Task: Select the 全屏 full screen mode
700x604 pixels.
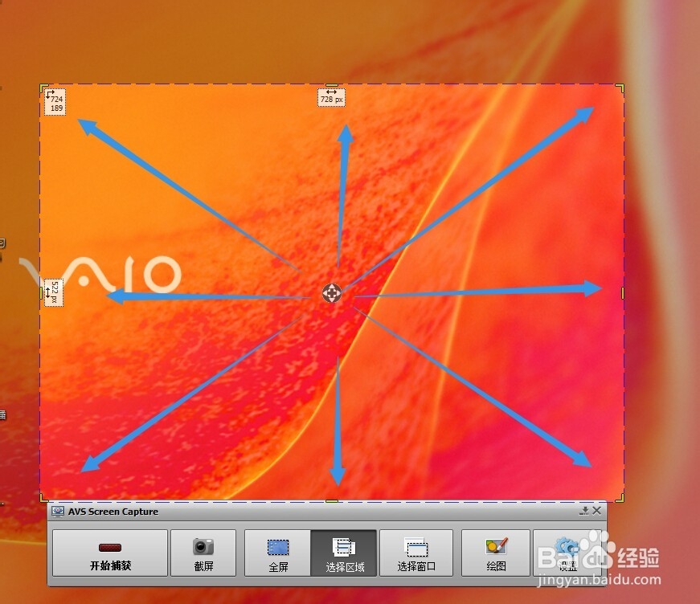Action: coord(278,553)
